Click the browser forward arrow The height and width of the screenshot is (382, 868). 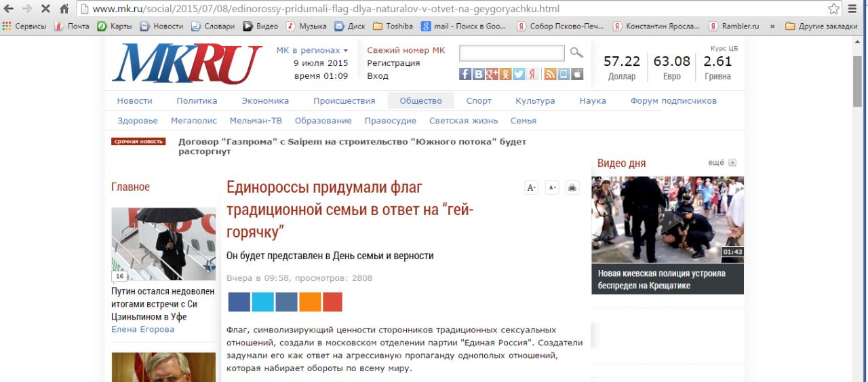pos(27,9)
